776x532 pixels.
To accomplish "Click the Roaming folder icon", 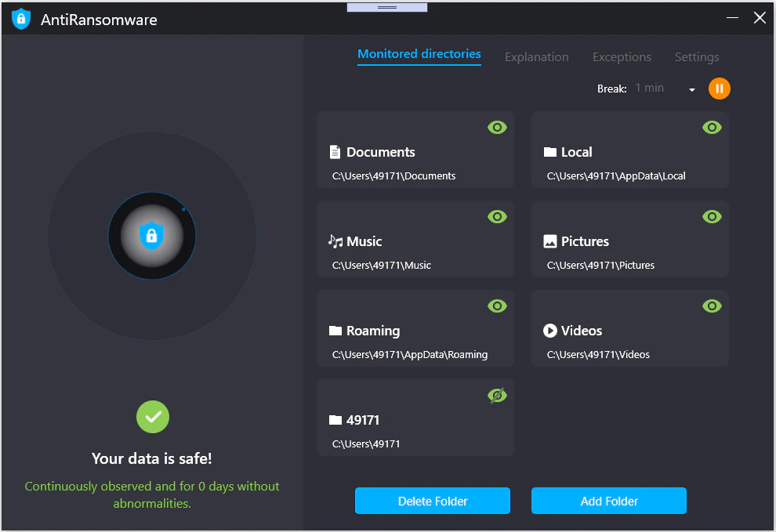I will pyautogui.click(x=335, y=331).
